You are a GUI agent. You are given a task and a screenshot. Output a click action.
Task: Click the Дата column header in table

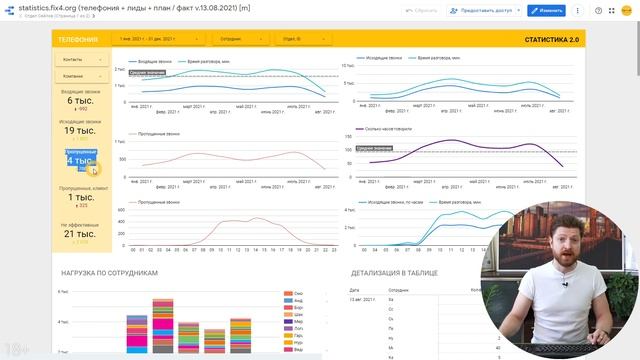[354, 290]
